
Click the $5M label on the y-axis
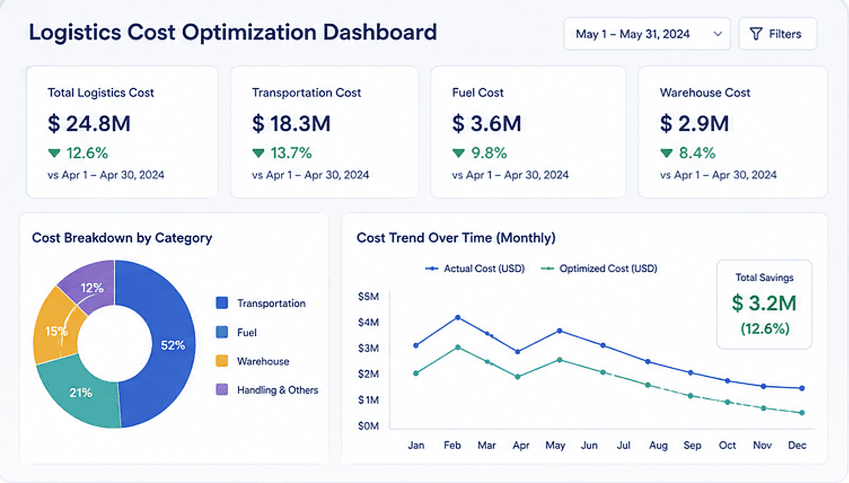coord(368,297)
